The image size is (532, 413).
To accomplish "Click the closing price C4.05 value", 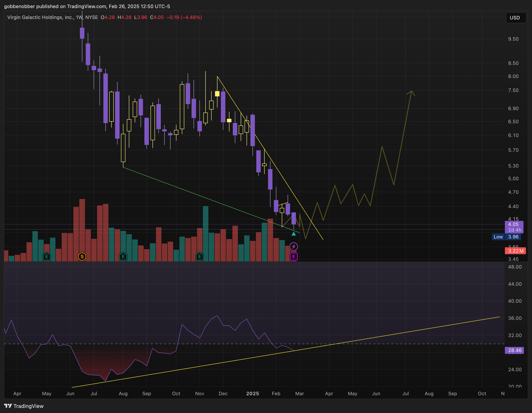I will (x=157, y=17).
